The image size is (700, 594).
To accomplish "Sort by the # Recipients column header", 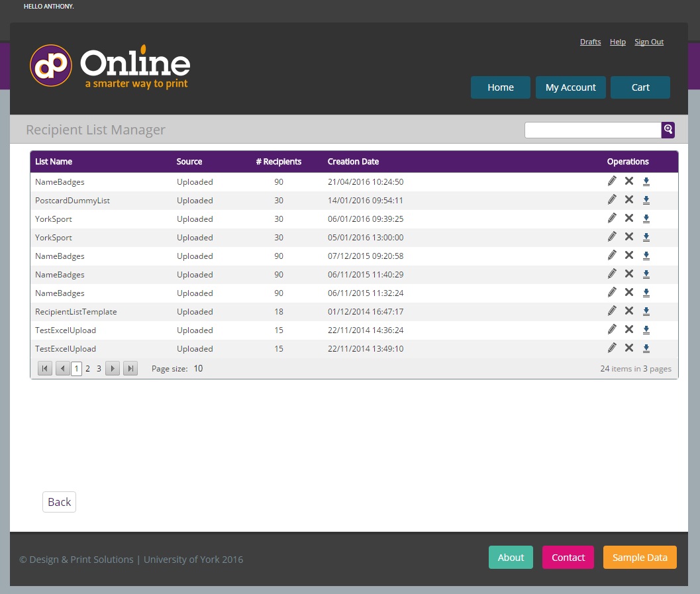I will tap(279, 162).
